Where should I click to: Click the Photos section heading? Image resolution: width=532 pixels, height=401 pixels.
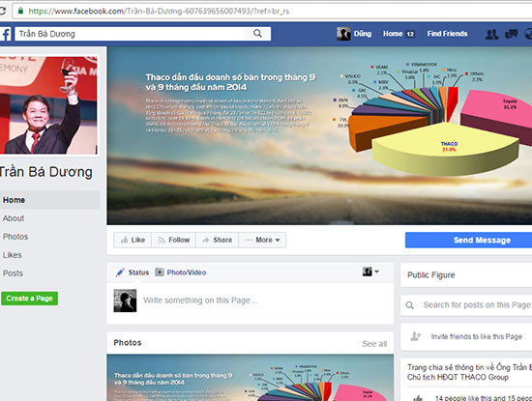tap(128, 343)
